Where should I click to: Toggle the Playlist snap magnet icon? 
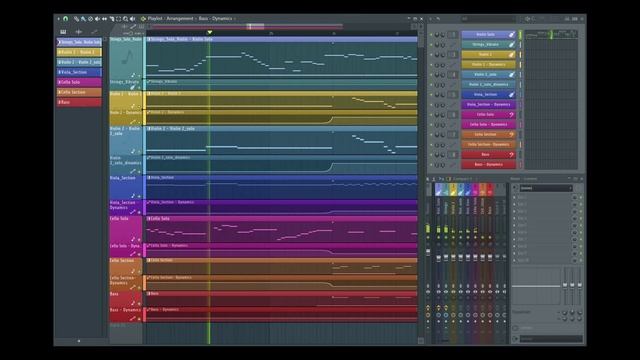pos(65,19)
